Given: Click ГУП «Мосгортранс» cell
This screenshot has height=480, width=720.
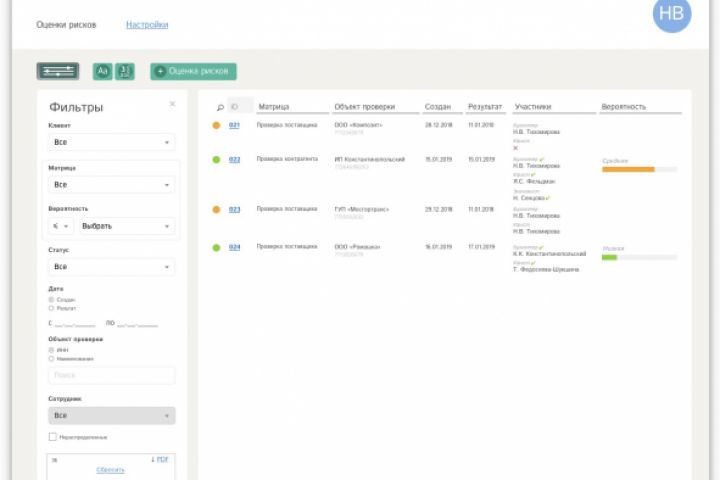Looking at the screenshot, I should (361, 209).
